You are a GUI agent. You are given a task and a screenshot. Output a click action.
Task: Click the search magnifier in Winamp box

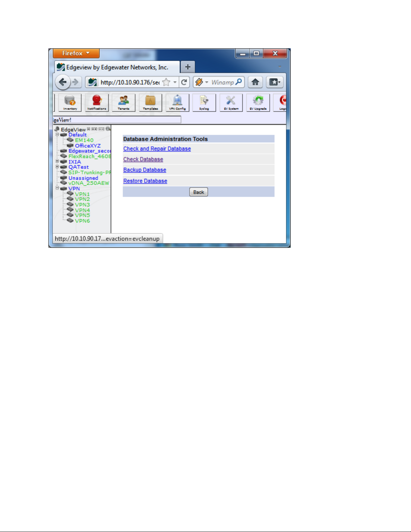[239, 82]
